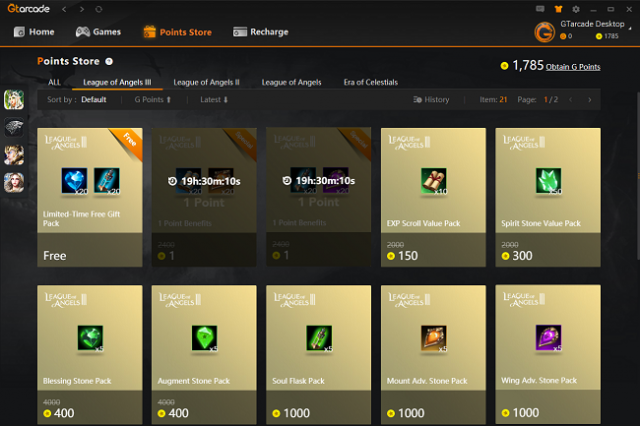Buy Wing Adv. Stone Pack for 1000
This screenshot has width=640, height=426.
coord(548,355)
